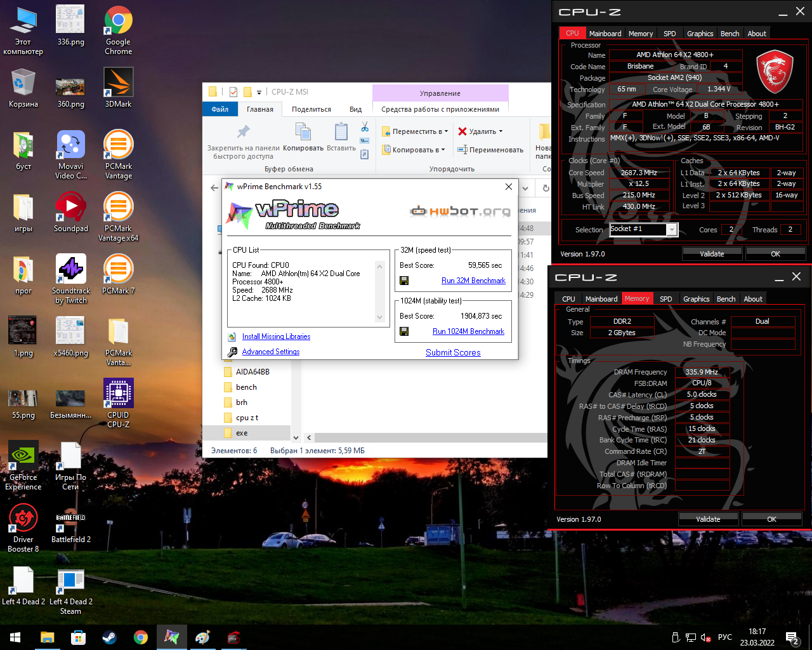Open the Paint taskbar icon

202,637
